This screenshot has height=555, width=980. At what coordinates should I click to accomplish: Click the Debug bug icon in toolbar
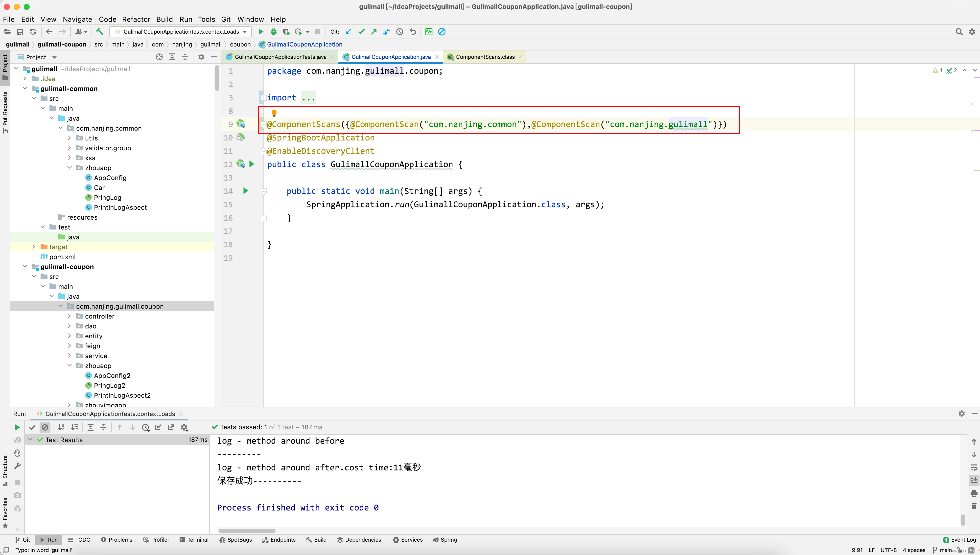point(273,32)
